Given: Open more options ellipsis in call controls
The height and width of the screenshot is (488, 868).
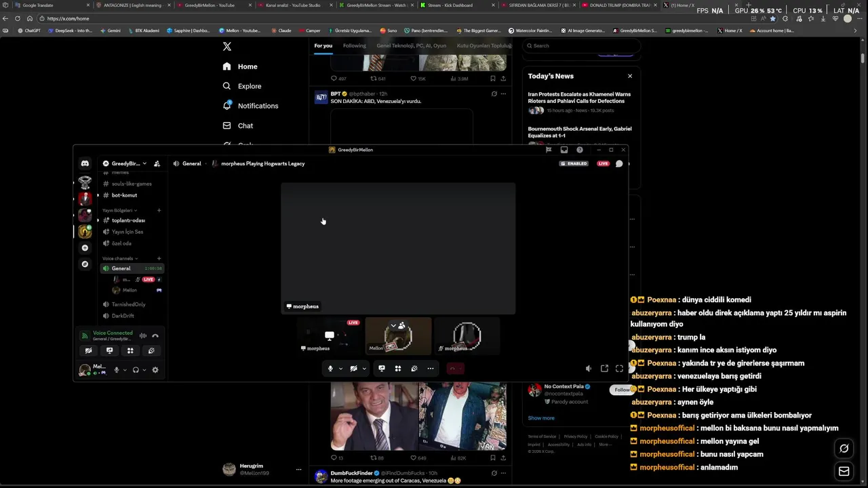Looking at the screenshot, I should 431,369.
